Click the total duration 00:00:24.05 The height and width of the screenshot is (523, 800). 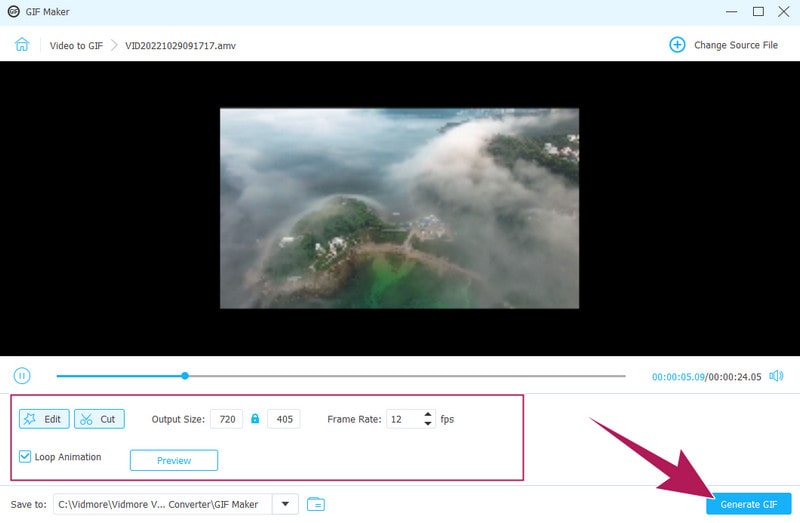(x=735, y=377)
